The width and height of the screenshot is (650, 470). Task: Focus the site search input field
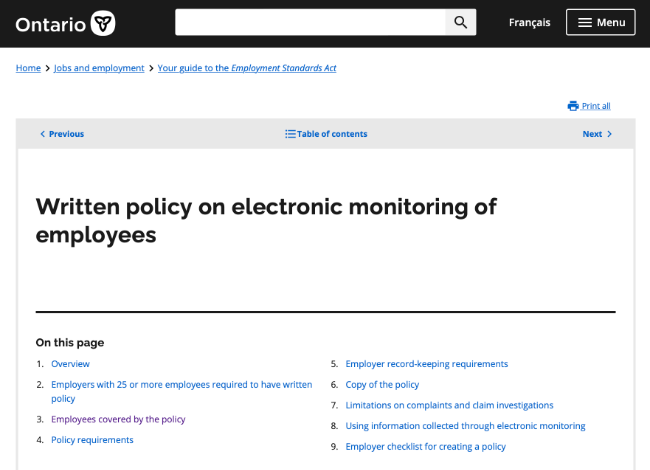[310, 22]
